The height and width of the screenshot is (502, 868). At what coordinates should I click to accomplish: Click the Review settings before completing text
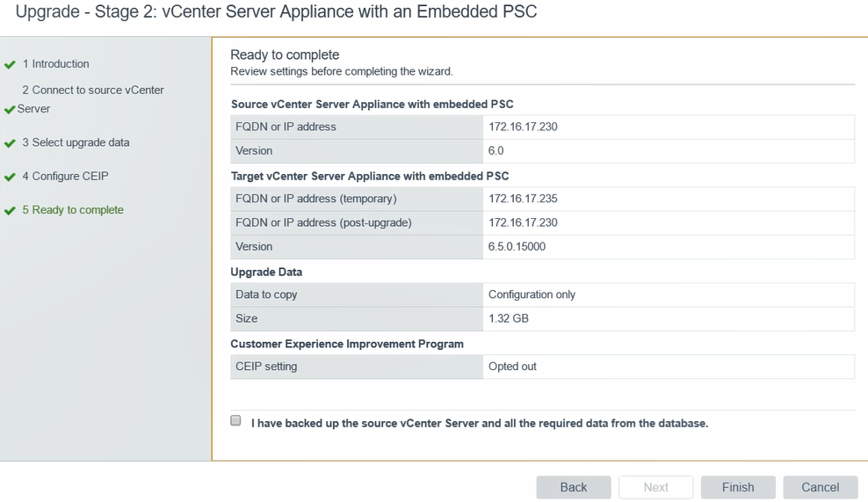(342, 71)
